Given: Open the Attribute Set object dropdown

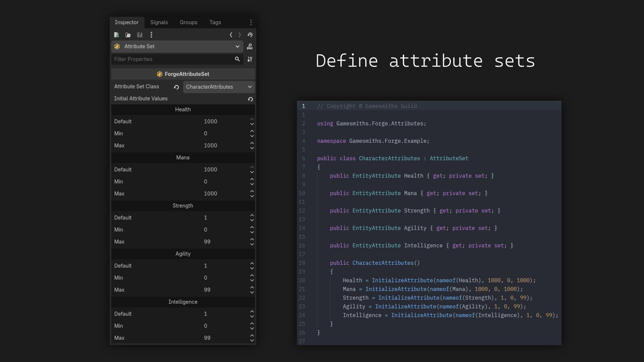Looking at the screenshot, I should 177,47.
